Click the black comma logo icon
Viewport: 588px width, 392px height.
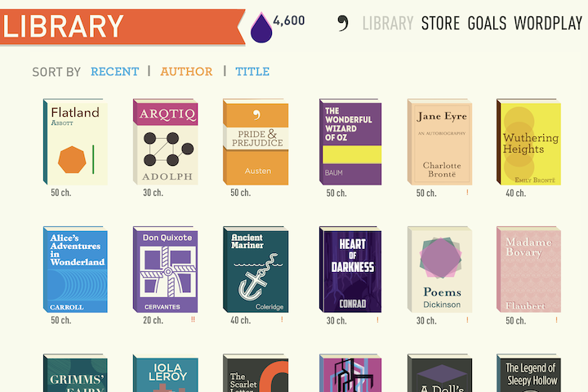(343, 23)
